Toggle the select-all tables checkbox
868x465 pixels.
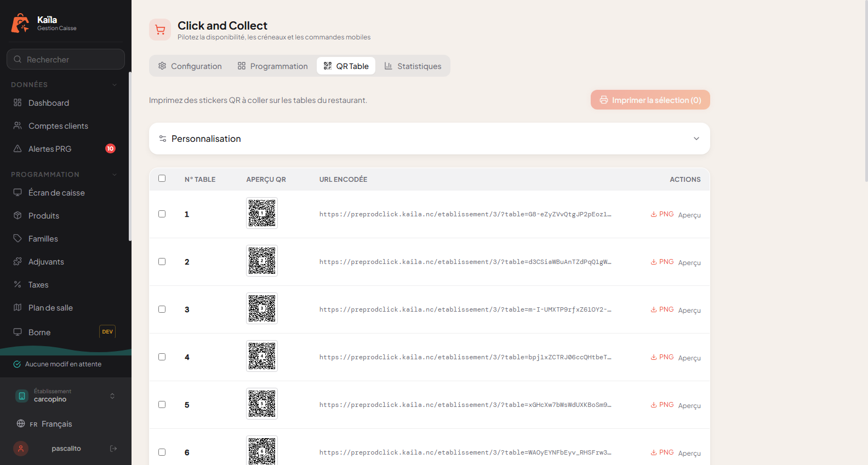click(162, 178)
